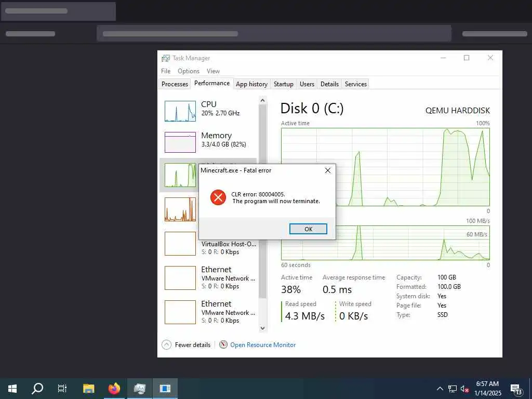Viewport: 532px width, 399px height.
Task: Click the Task Manager title bar icon
Action: (166, 58)
